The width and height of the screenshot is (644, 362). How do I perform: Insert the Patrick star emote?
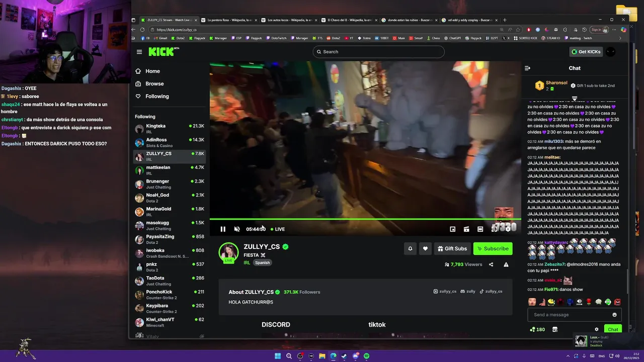541,302
